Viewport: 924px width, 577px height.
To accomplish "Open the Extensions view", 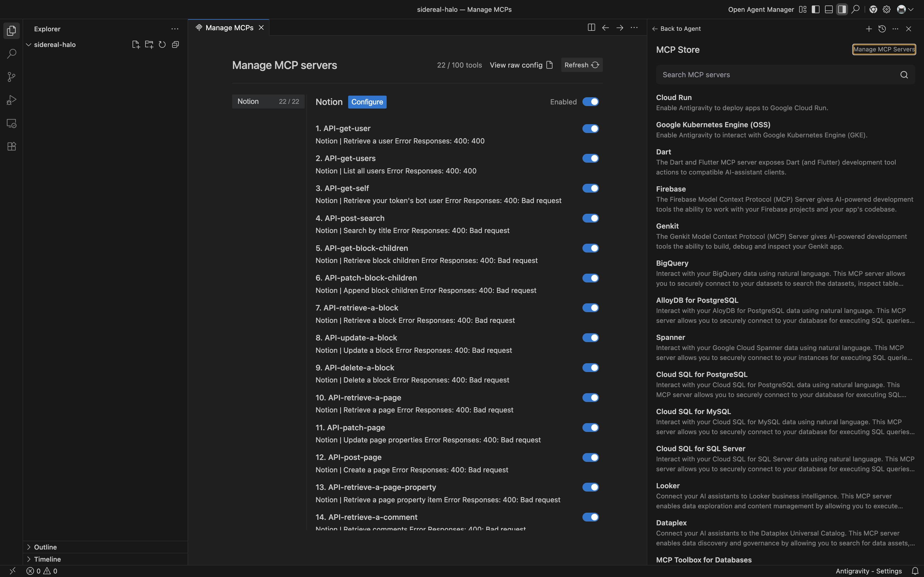I will (12, 146).
